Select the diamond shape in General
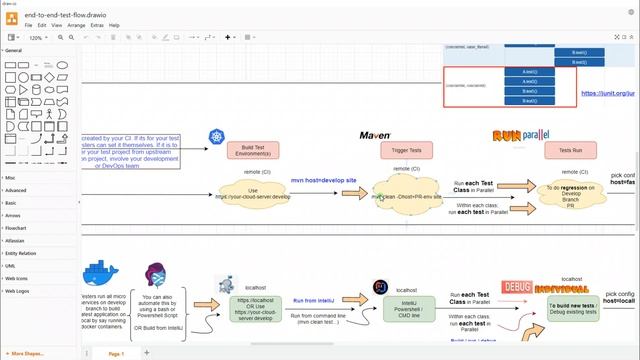 pyautogui.click(x=49, y=77)
